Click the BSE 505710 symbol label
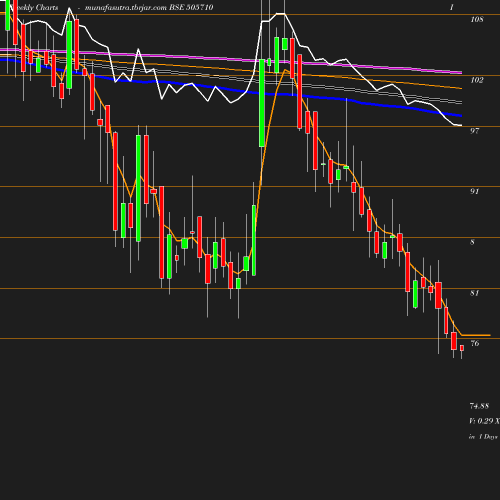Screen dimensions: 500x500 point(191,8)
